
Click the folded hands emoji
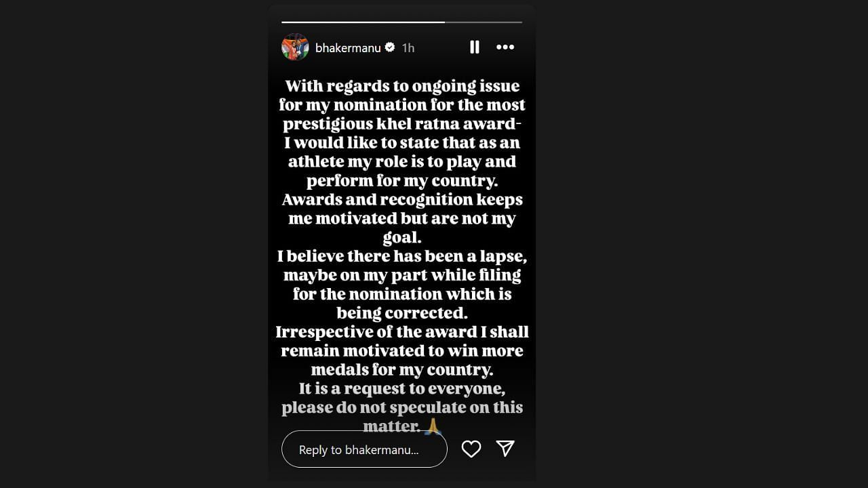point(432,427)
